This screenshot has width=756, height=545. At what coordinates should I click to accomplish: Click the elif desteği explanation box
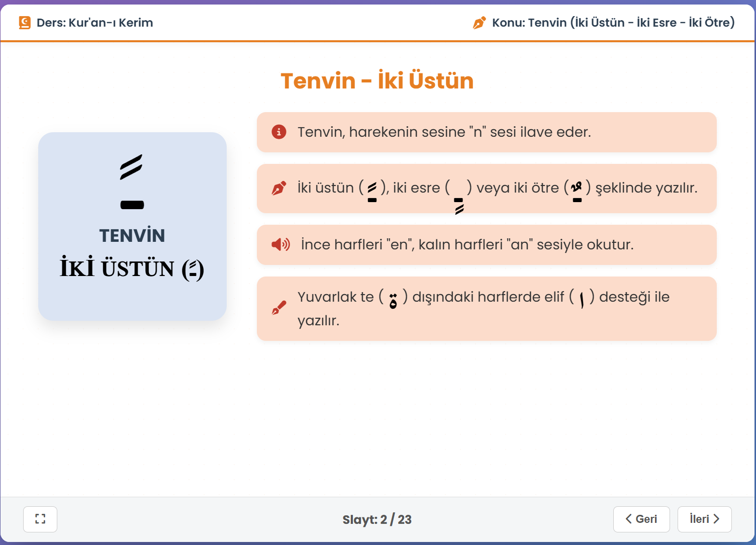487,309
